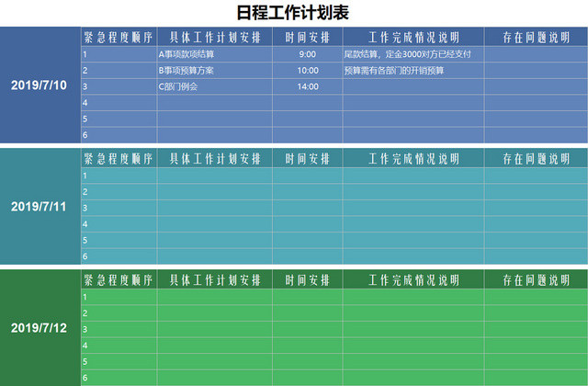Select the 14:00 time cell
588x386 pixels.
(308, 86)
